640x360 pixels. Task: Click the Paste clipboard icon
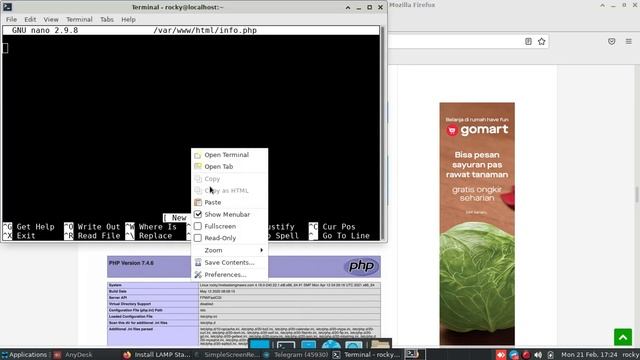click(x=198, y=202)
